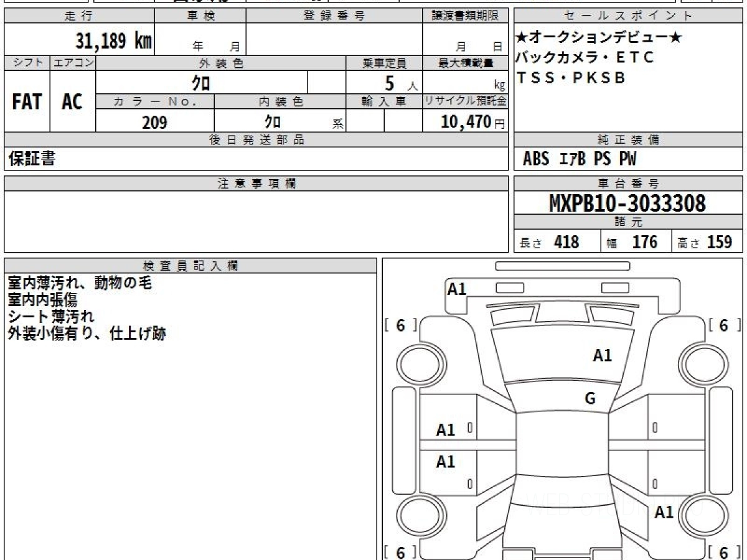
Task: Click the A1 mark beside the right rear wheel
Action: click(x=664, y=512)
